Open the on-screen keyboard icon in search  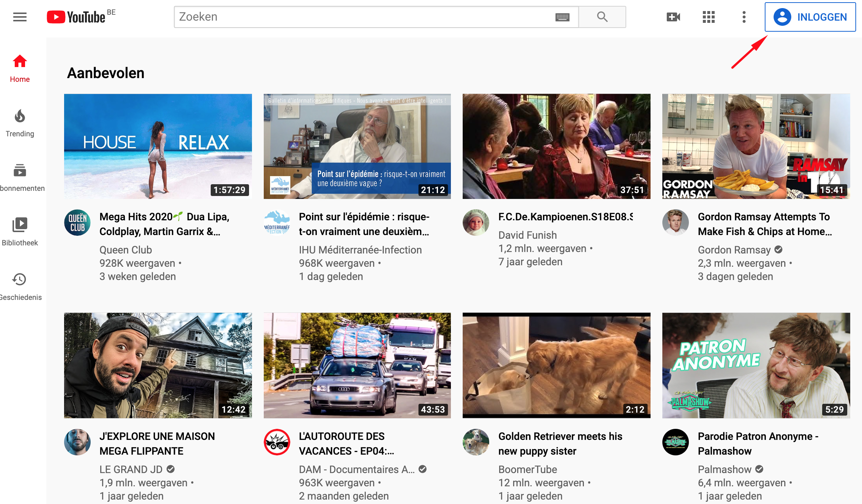click(562, 17)
